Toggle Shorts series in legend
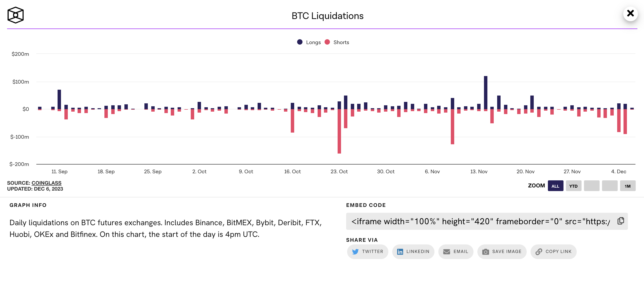This screenshot has width=644, height=291. [x=341, y=42]
